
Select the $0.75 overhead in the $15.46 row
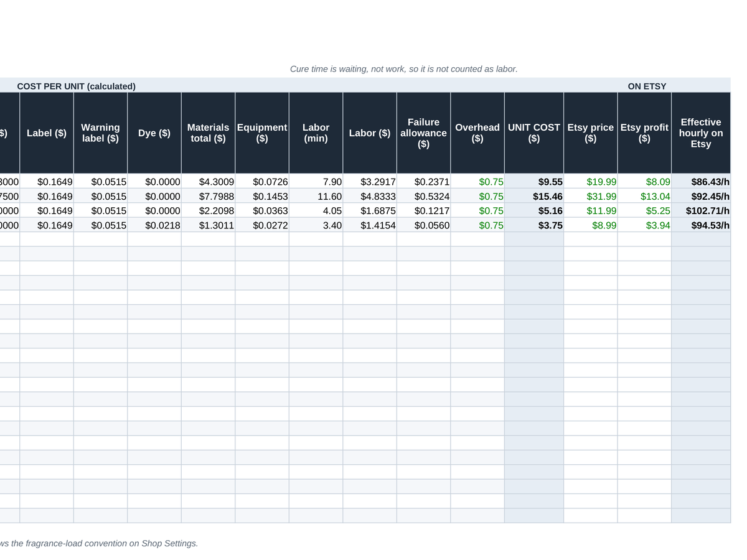click(477, 196)
